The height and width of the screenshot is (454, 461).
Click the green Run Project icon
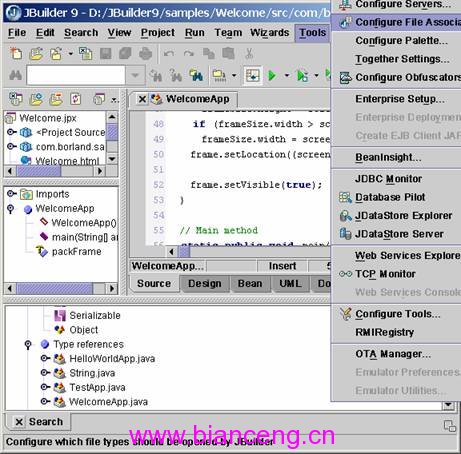pos(272,76)
